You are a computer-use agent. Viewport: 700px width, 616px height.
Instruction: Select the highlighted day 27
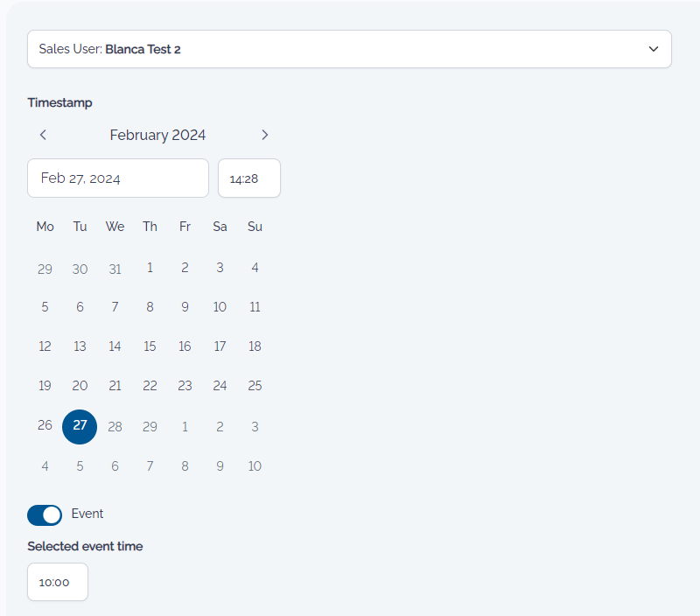[x=80, y=427]
